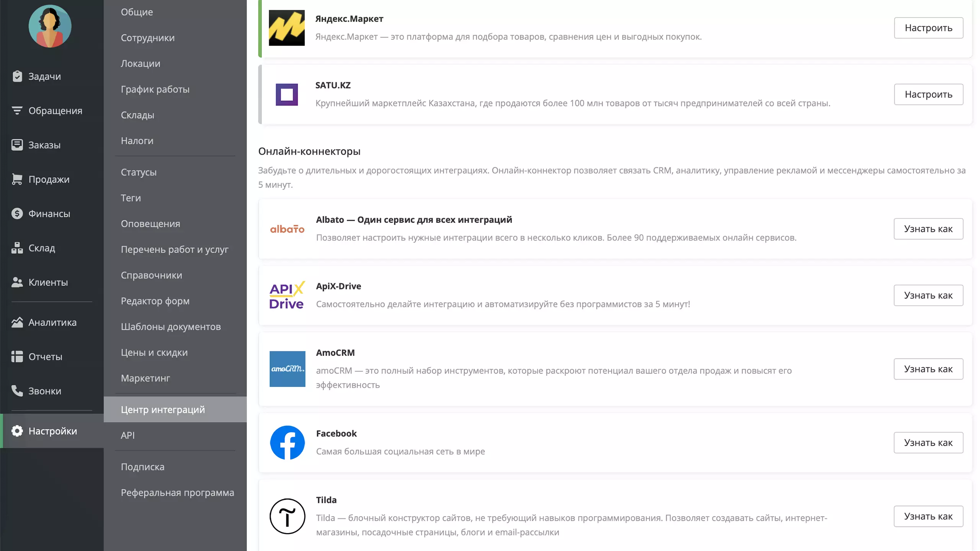Click the Tilda logo icon
Screen dimensions: 980x551
click(287, 516)
